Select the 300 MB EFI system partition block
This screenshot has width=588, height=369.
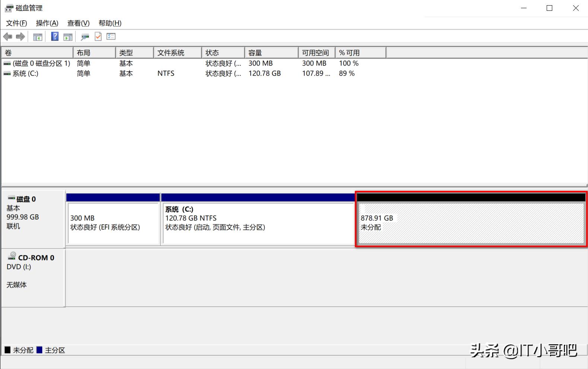click(x=113, y=219)
